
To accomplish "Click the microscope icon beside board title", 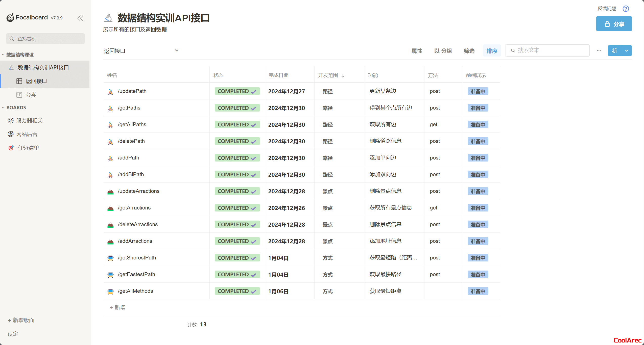I will tap(108, 18).
